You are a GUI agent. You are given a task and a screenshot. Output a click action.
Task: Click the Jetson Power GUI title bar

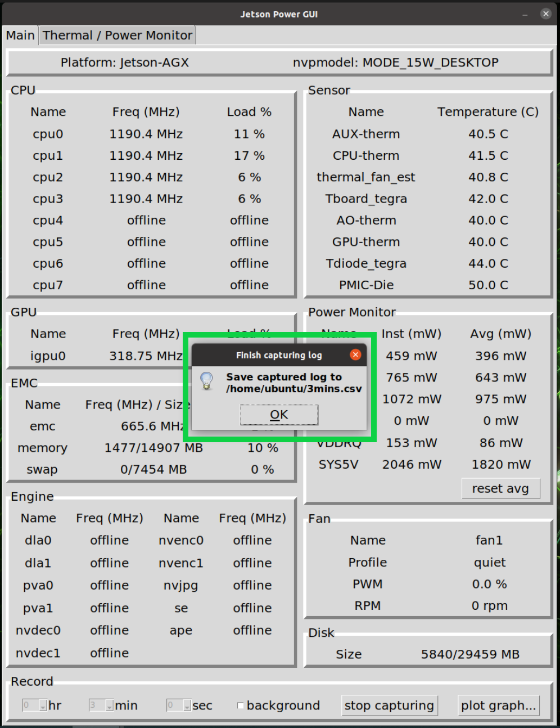(279, 14)
